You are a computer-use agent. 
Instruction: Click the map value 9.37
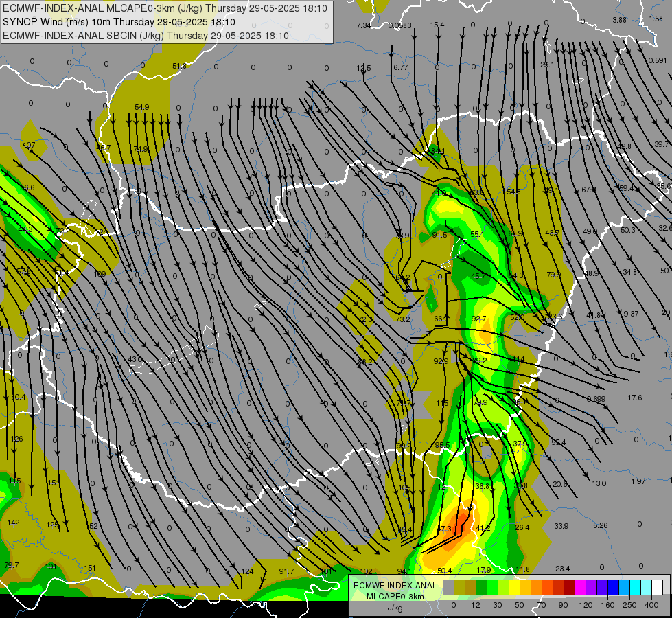[x=631, y=314]
